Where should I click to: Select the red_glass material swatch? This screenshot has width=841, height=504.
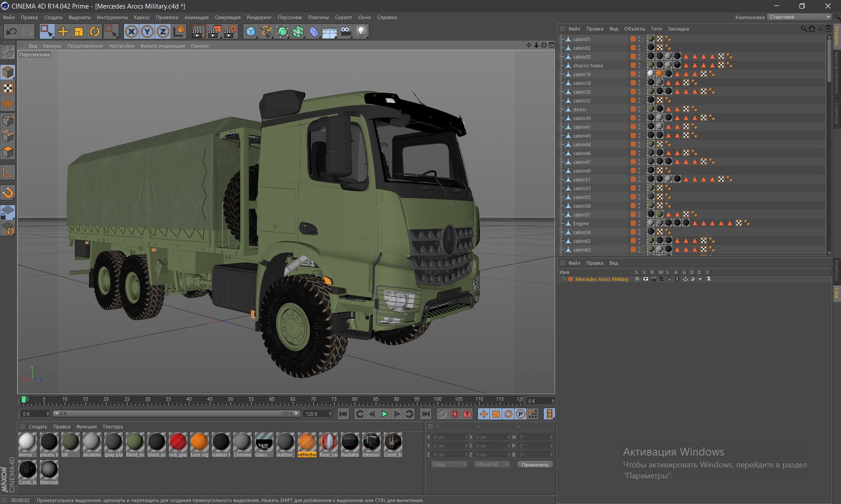(178, 445)
